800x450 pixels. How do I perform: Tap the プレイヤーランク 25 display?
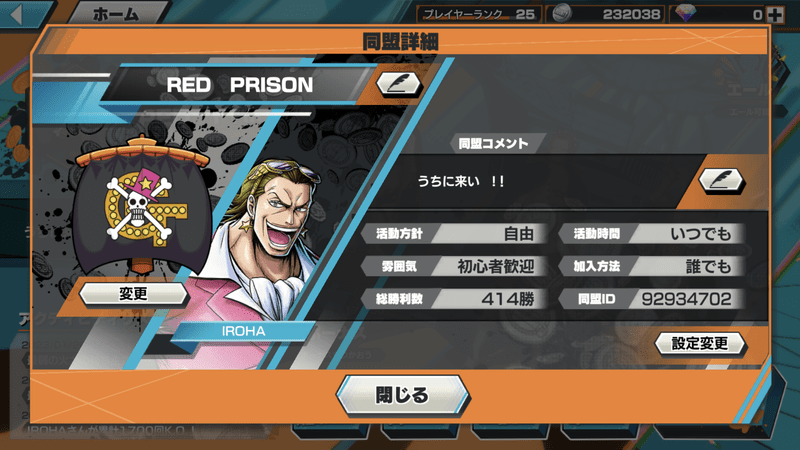coord(479,14)
